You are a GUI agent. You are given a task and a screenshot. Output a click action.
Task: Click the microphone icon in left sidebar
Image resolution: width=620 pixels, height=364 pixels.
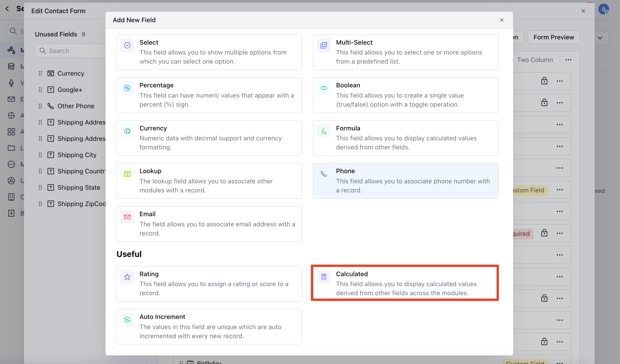pos(11,83)
